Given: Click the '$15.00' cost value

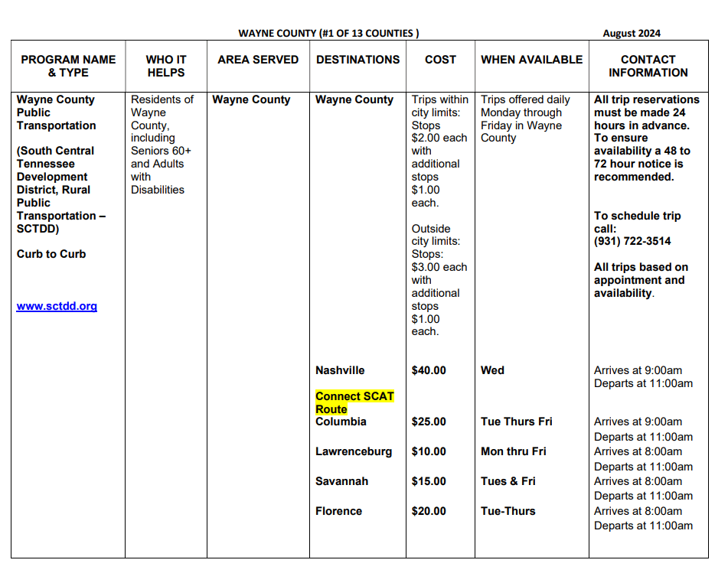Looking at the screenshot, I should (429, 482).
